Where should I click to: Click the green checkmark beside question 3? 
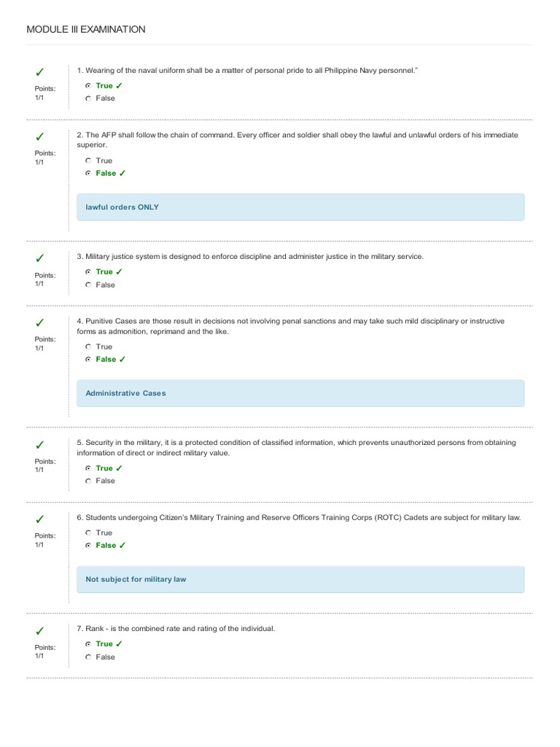39,259
